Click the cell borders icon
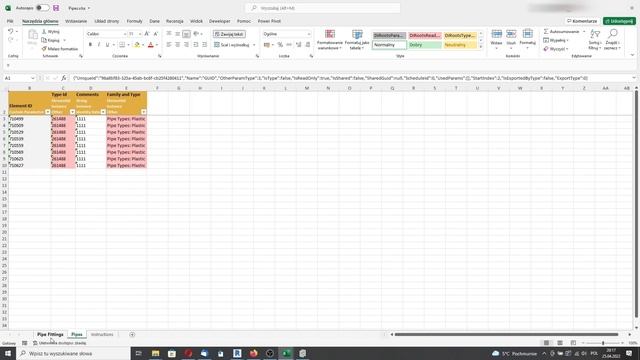The height and width of the screenshot is (360, 640). click(x=122, y=44)
